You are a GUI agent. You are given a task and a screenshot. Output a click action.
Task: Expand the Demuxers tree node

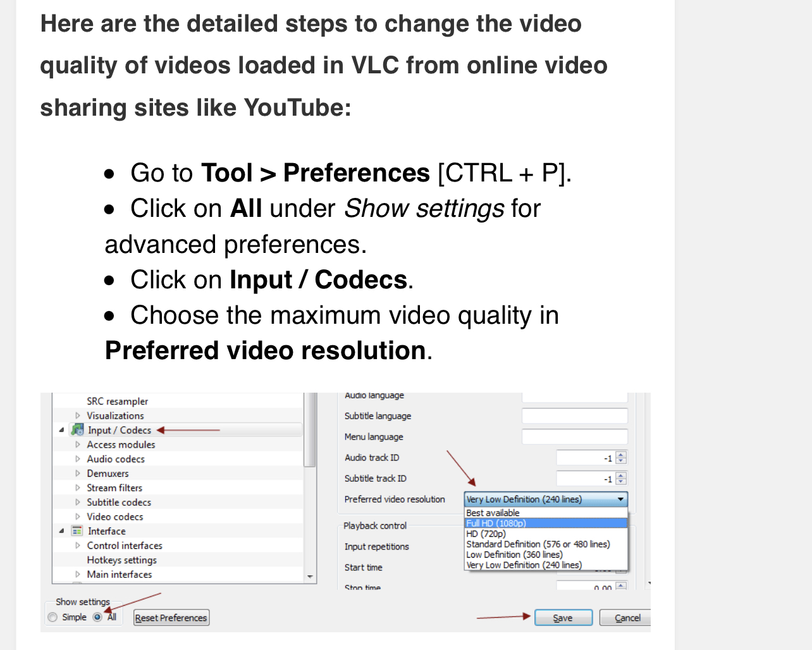pyautogui.click(x=78, y=473)
